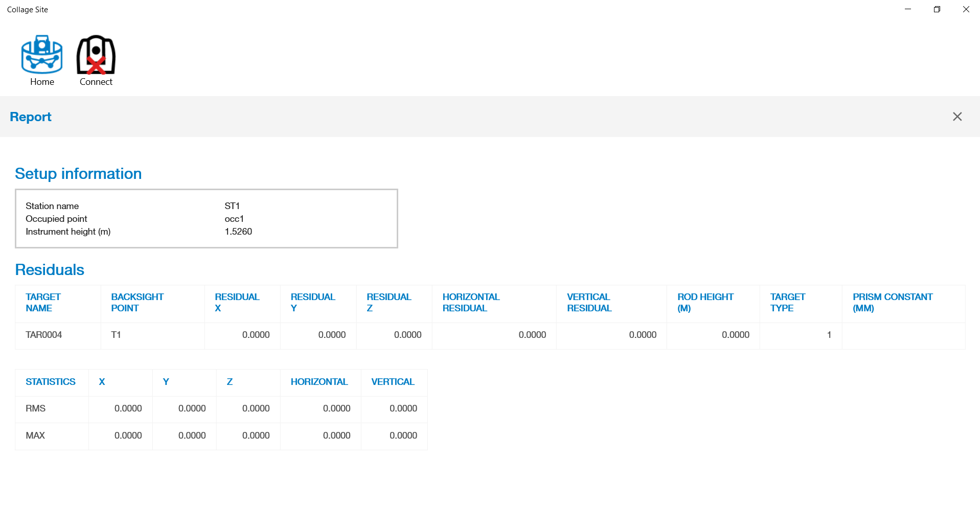This screenshot has width=980, height=525.
Task: Click the Connect instrument icon
Action: coord(96,60)
